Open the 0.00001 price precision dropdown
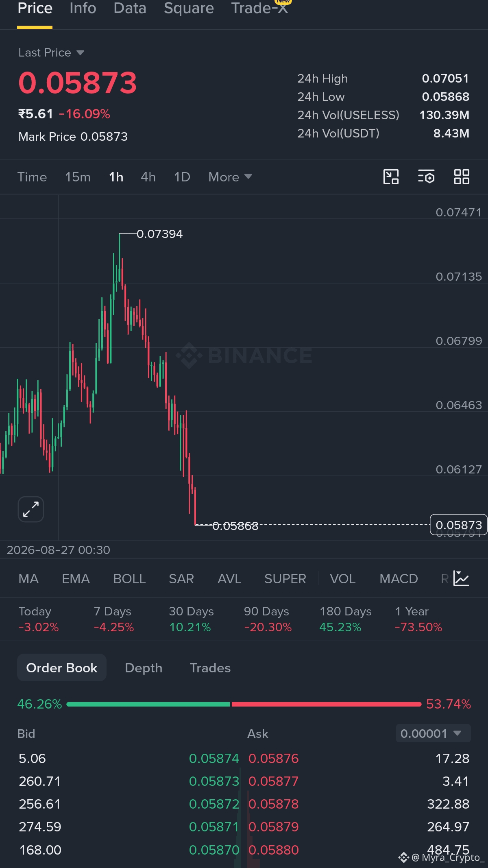 [x=433, y=733]
